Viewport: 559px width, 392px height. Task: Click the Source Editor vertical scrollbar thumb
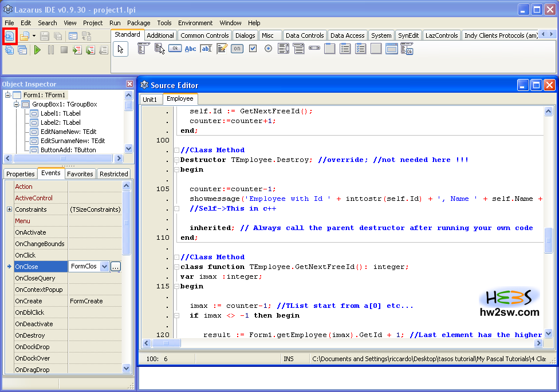[x=548, y=240]
